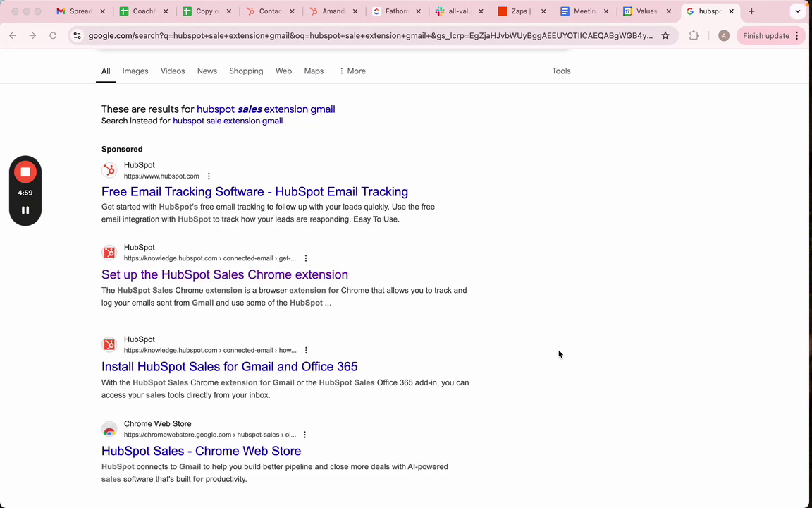Switch to the Values calendar tab
The width and height of the screenshot is (812, 508).
click(x=647, y=11)
